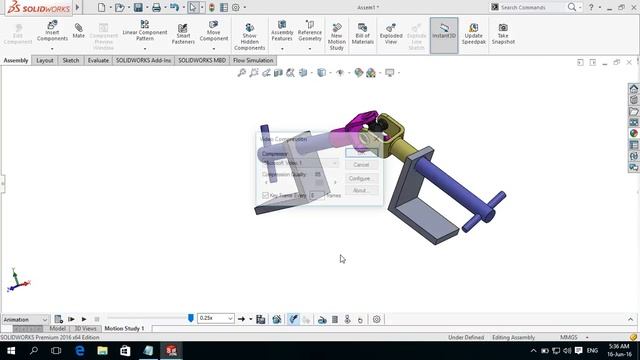Click Play from Start button
This screenshot has width=640, height=360.
pyautogui.click(x=71, y=319)
